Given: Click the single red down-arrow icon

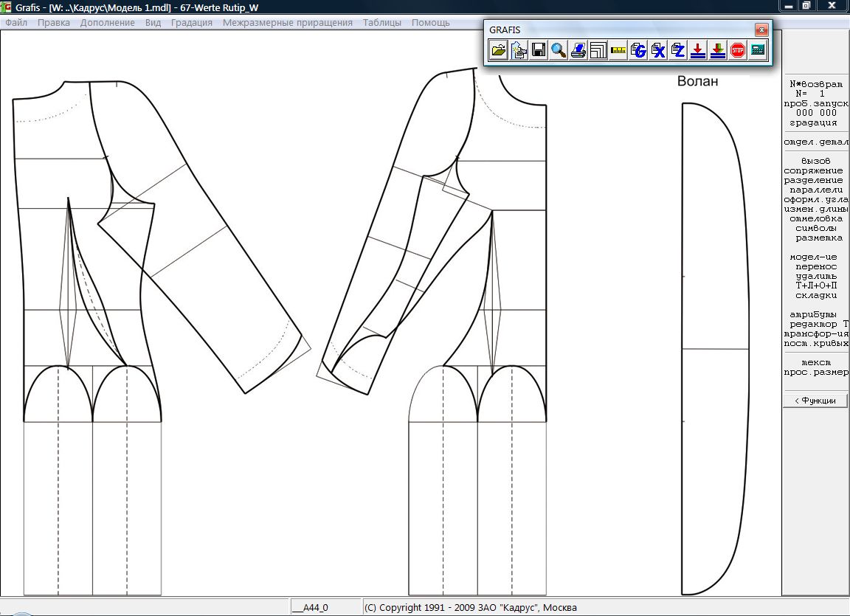Looking at the screenshot, I should (698, 50).
